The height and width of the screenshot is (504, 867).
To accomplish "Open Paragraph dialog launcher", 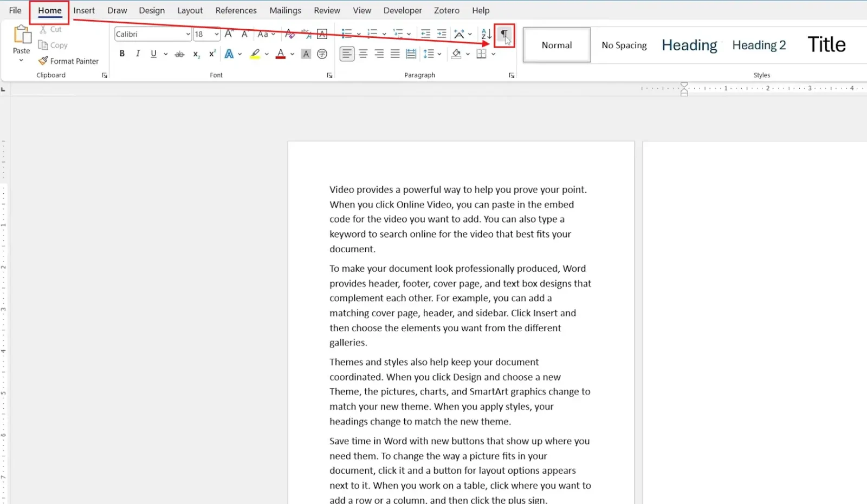I will (x=512, y=76).
